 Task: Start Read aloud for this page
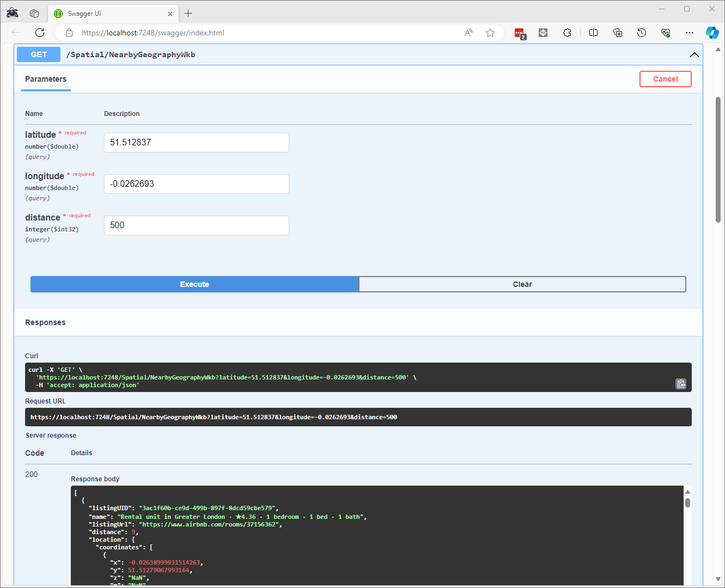[x=468, y=33]
